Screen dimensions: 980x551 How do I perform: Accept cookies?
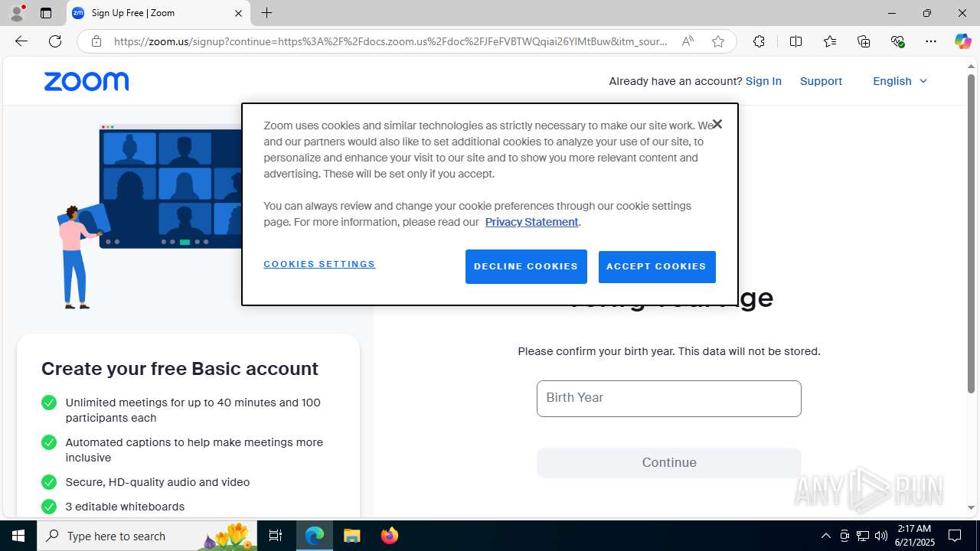click(656, 266)
